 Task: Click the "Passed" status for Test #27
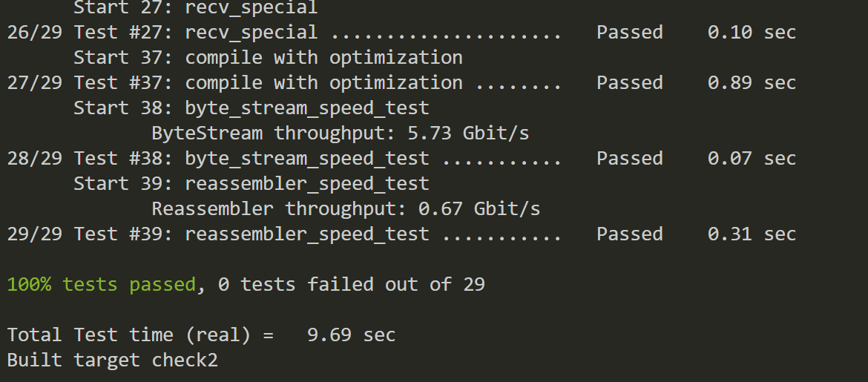tap(629, 33)
